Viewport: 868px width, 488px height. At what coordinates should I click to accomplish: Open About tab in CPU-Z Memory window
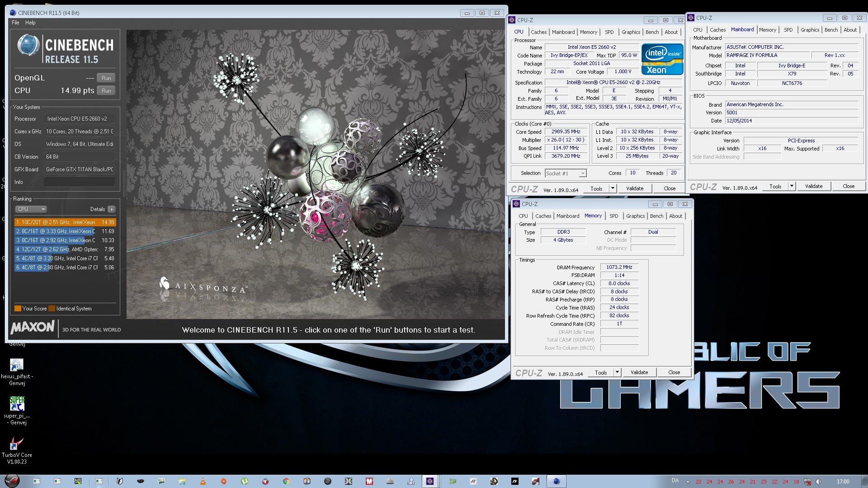coord(675,216)
